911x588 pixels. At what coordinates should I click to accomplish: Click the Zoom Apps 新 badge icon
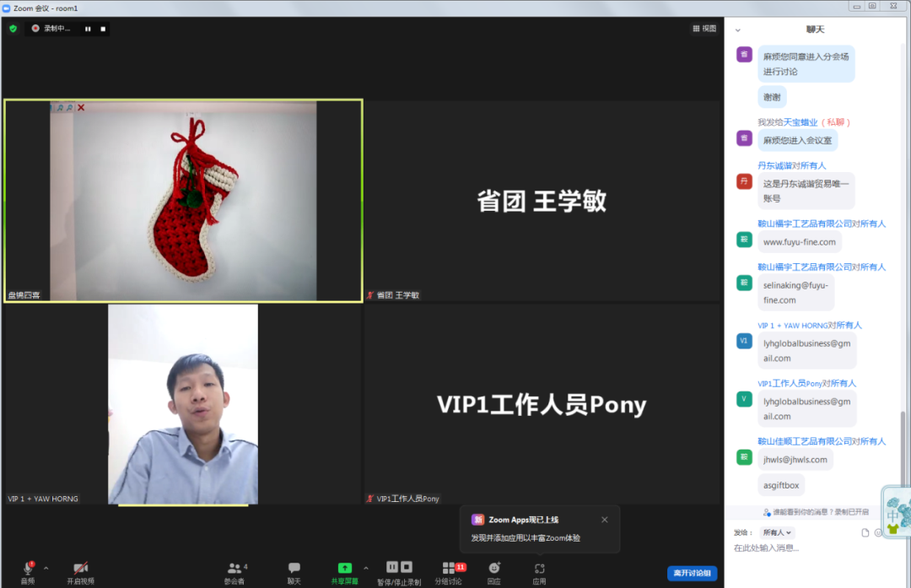tap(477, 520)
